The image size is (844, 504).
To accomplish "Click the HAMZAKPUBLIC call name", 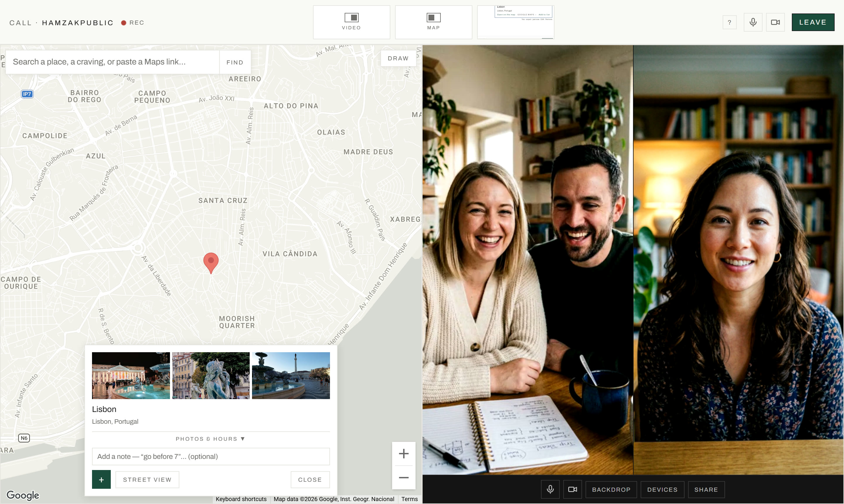I will 78,23.
